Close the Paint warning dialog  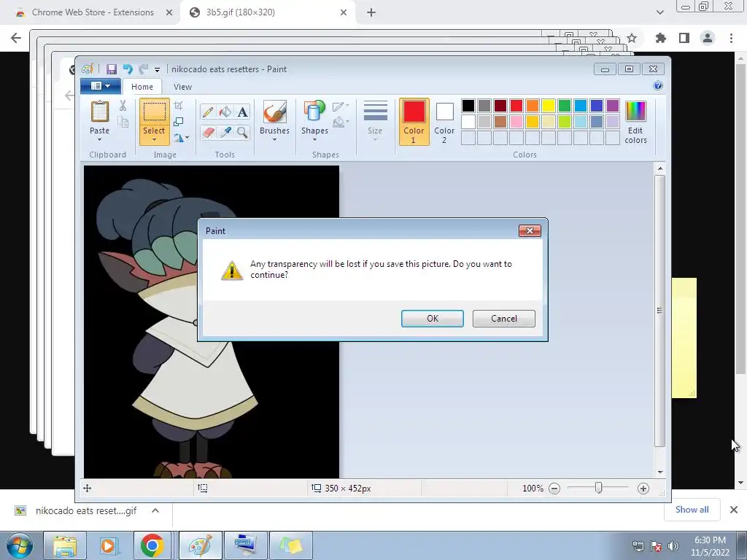tap(530, 231)
